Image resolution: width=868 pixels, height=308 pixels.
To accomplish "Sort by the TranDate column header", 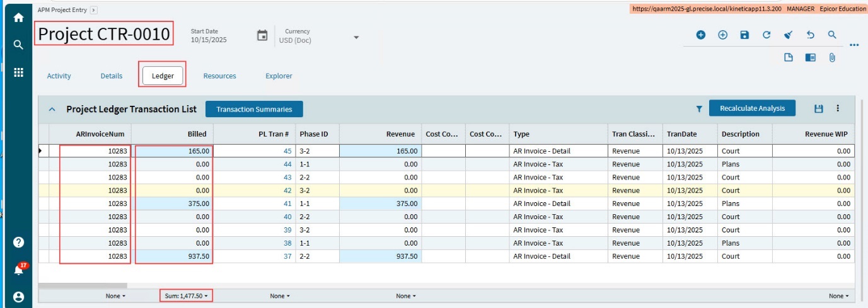I will click(690, 134).
